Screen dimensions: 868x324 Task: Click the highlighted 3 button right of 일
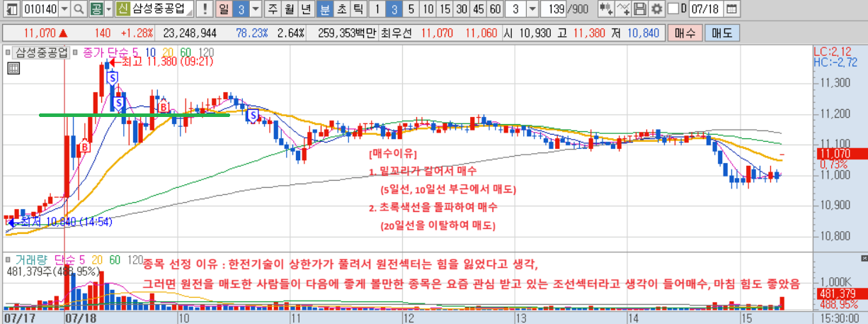click(x=241, y=9)
